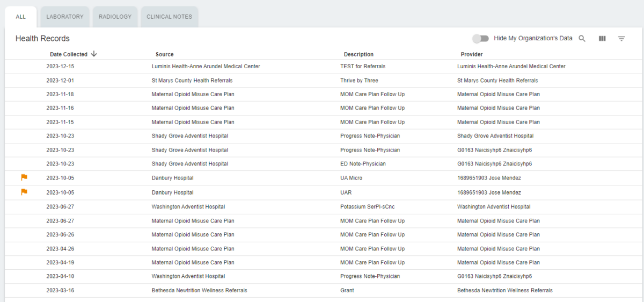644x302 pixels.
Task: Open the filter list icon
Action: [621, 39]
